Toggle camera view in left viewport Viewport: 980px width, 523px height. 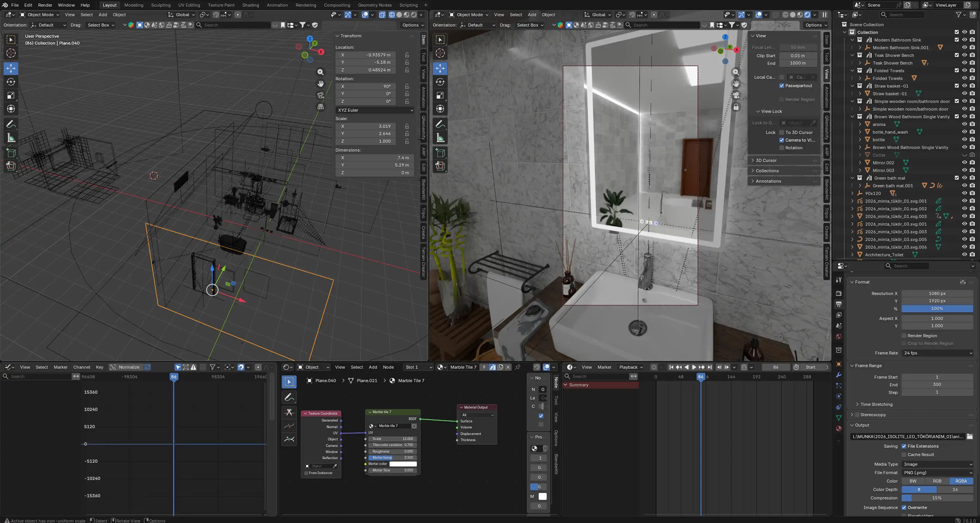321,95
